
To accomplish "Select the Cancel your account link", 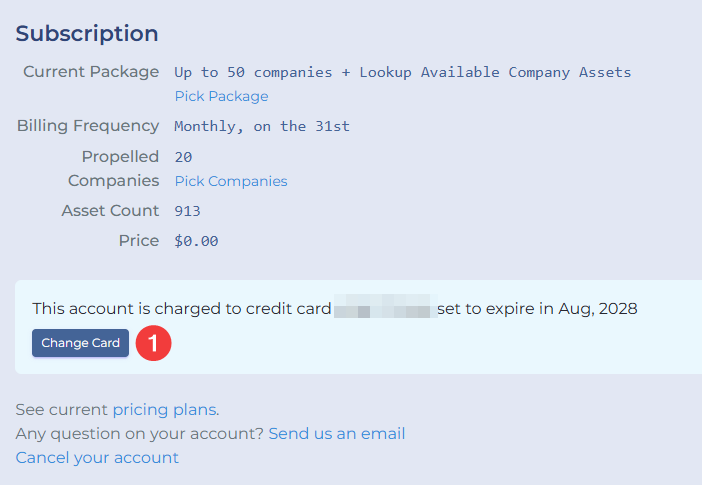I will point(97,458).
